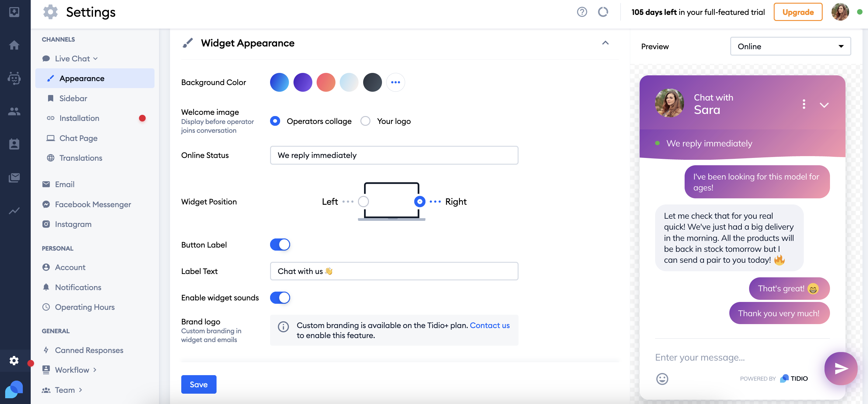The width and height of the screenshot is (868, 404).
Task: Click the Contact us link for Tidio+ plan
Action: point(489,325)
